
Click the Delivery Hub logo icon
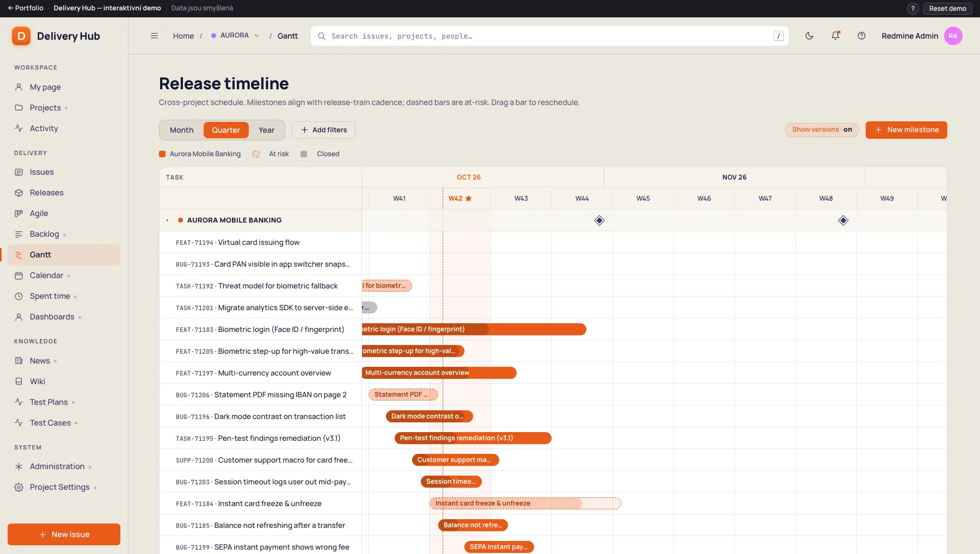[x=21, y=36]
